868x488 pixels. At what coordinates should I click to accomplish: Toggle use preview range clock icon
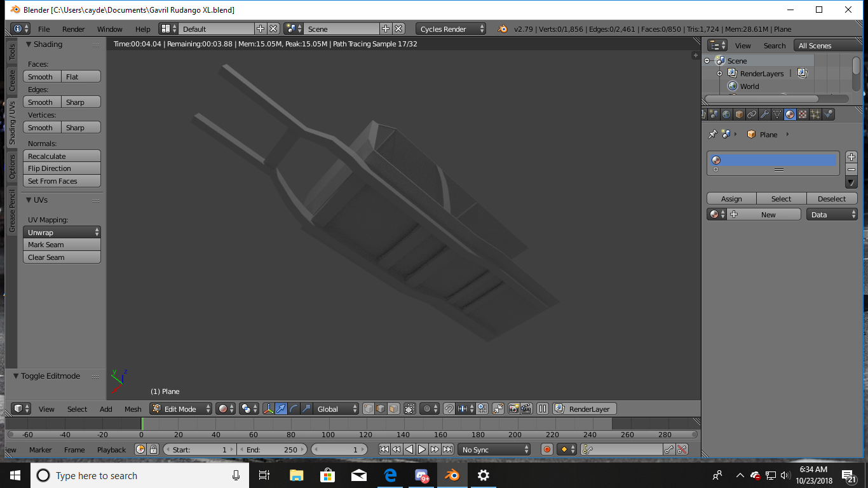[x=140, y=449]
